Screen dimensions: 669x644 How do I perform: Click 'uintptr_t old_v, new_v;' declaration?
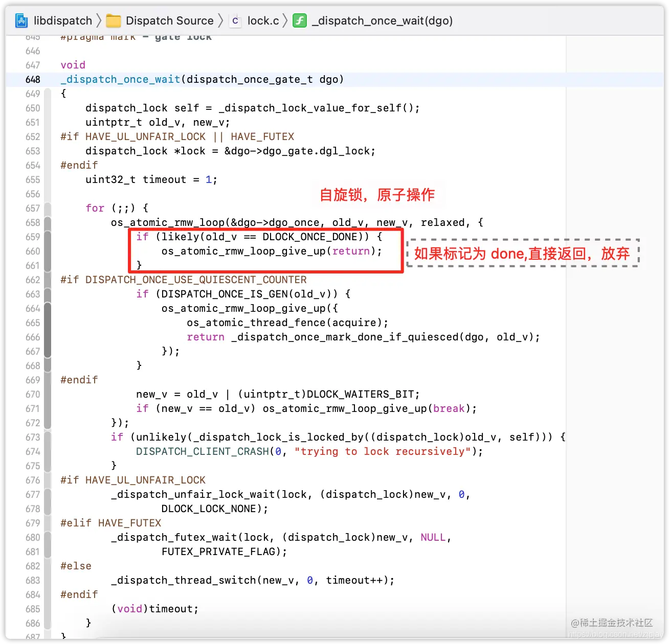158,122
